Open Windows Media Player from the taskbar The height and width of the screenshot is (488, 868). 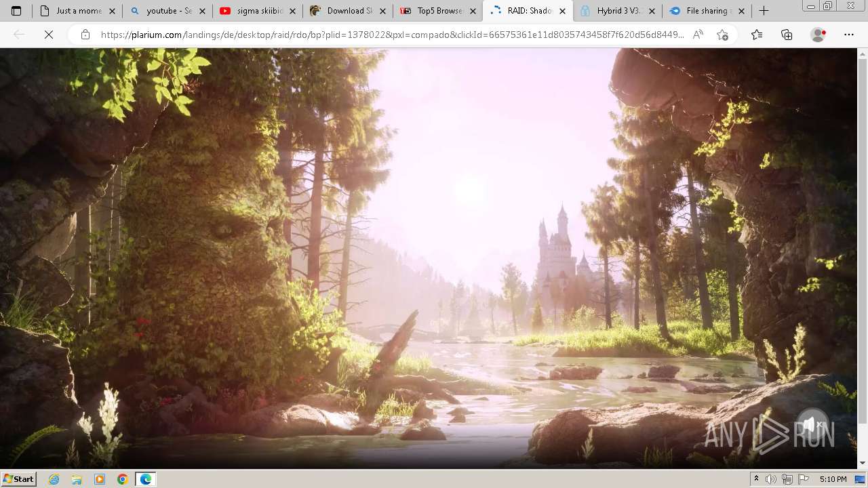pyautogui.click(x=100, y=479)
